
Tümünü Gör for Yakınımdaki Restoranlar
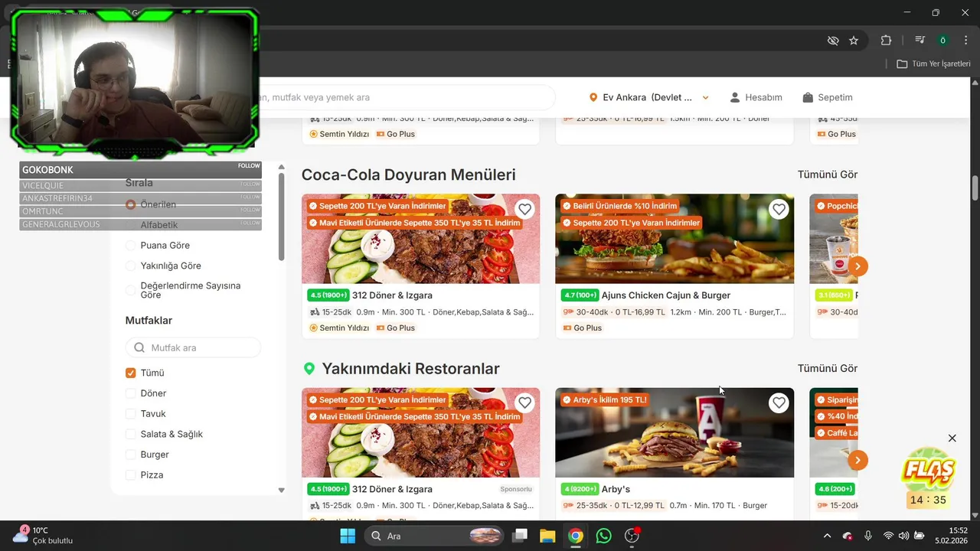click(827, 368)
